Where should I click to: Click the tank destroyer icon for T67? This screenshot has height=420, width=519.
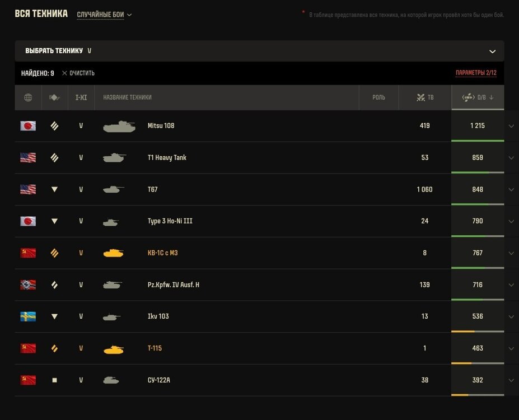point(55,189)
